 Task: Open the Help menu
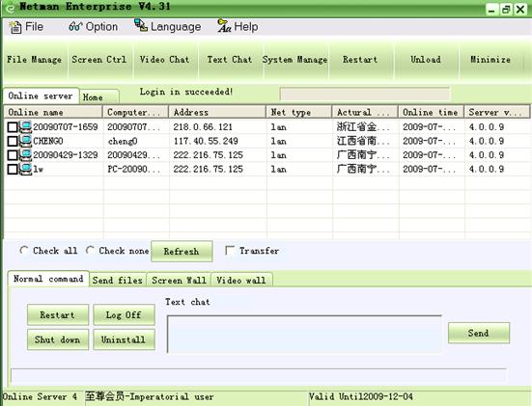238,27
